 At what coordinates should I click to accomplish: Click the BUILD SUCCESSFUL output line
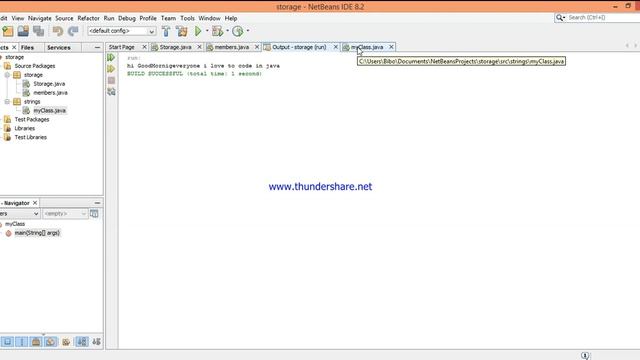[x=194, y=74]
